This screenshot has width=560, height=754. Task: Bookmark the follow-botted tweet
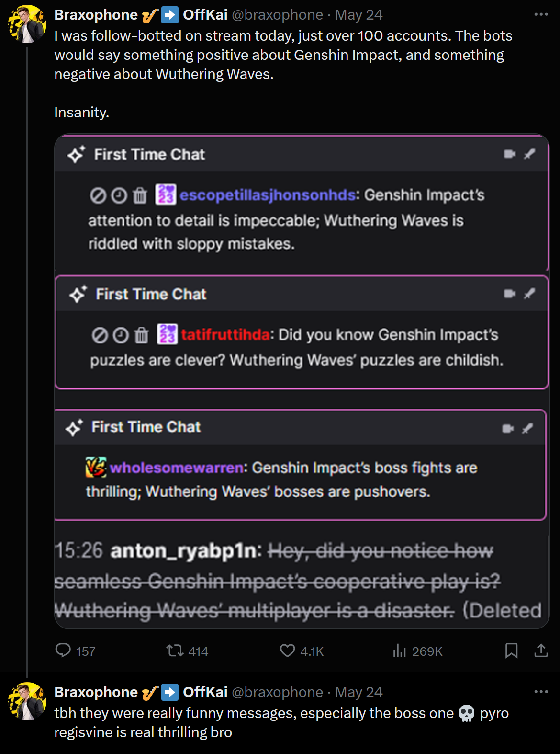pos(511,651)
